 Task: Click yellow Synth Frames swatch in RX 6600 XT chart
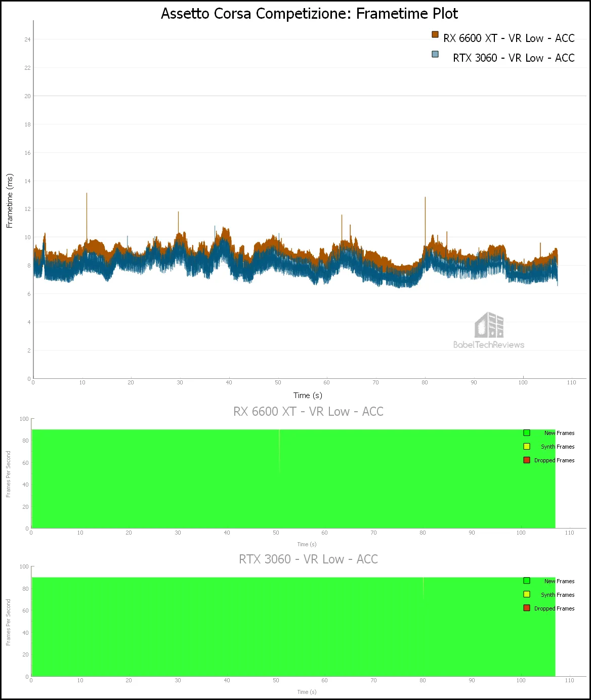pos(527,447)
